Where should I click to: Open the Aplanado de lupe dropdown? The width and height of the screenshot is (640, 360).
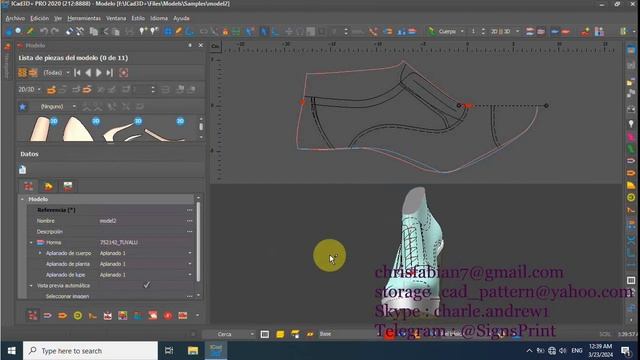coord(189,275)
